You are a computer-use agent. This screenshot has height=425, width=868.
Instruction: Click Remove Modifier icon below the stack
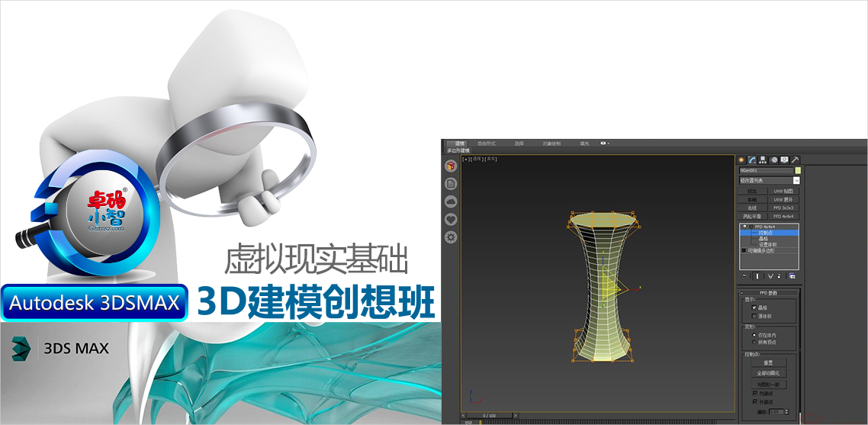pos(780,276)
